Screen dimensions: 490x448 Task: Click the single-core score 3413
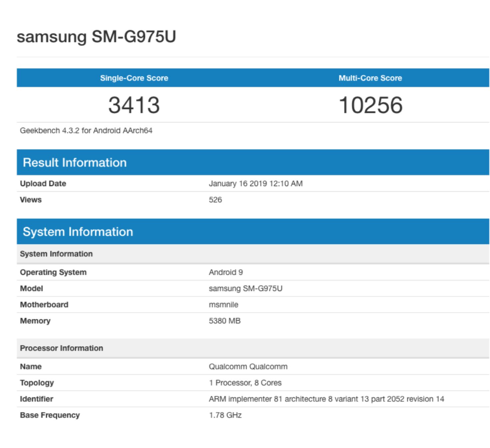(134, 105)
